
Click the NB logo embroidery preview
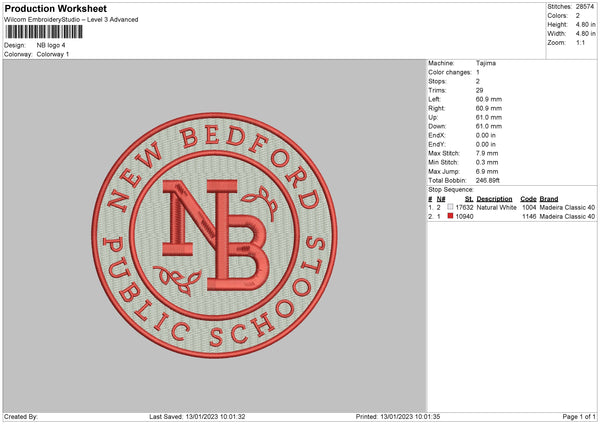[214, 235]
